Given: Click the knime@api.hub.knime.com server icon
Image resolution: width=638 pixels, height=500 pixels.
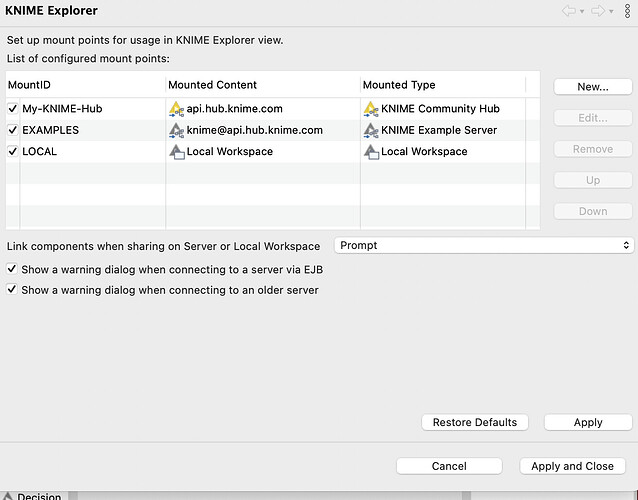Looking at the screenshot, I should (177, 131).
